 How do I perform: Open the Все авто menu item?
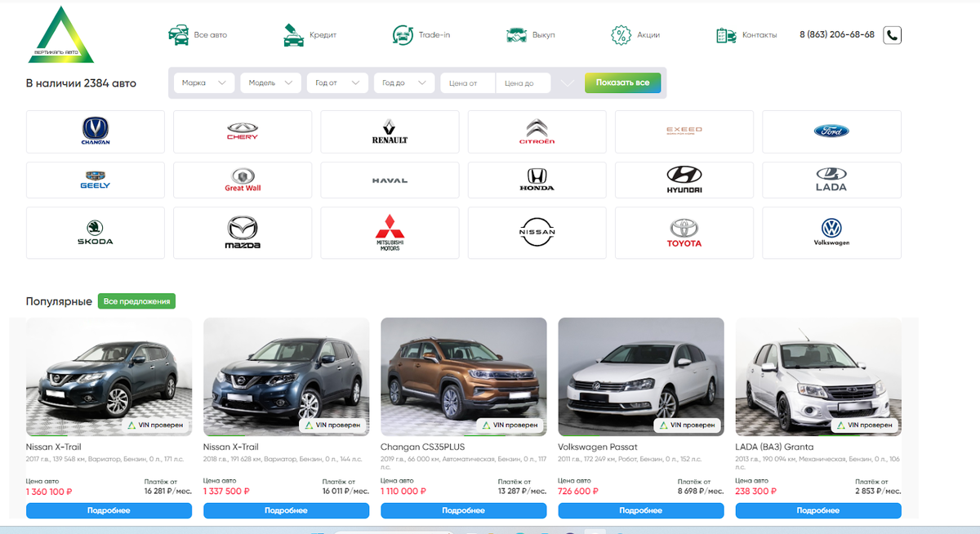pyautogui.click(x=198, y=35)
